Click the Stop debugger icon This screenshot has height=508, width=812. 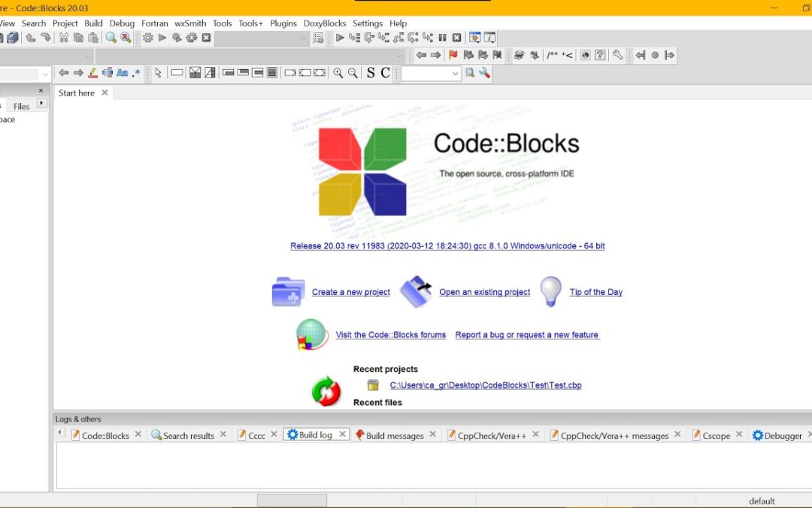457,38
